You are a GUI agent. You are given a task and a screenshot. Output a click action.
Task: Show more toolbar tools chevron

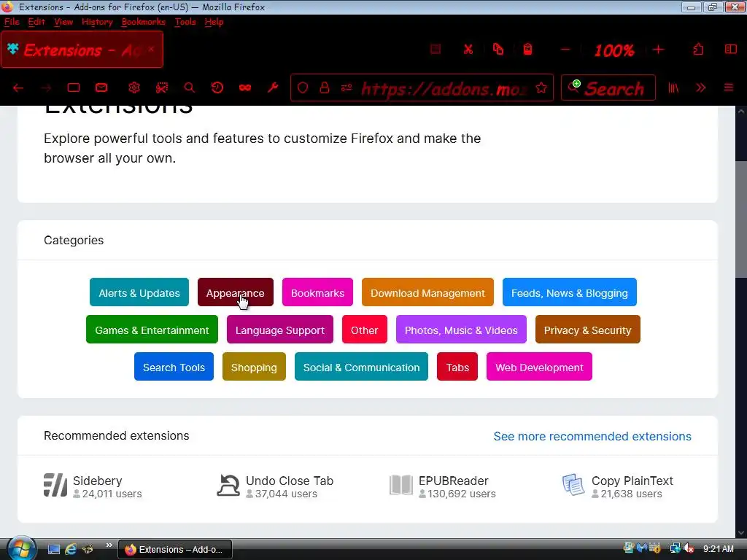(701, 87)
